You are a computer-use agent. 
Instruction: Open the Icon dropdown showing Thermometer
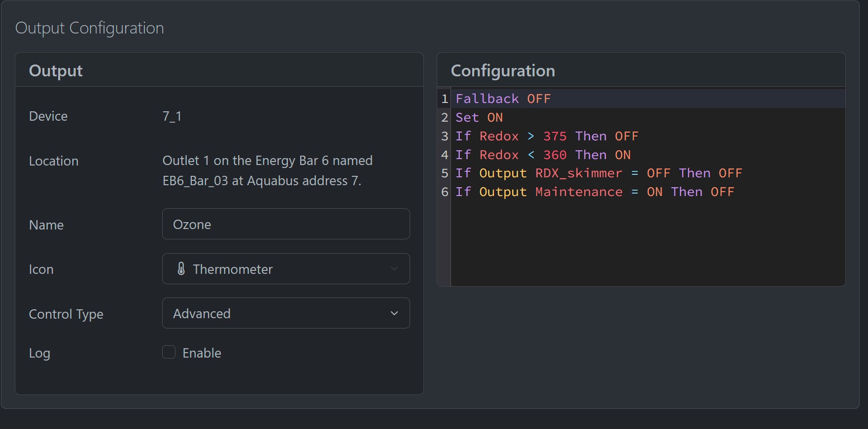point(285,269)
